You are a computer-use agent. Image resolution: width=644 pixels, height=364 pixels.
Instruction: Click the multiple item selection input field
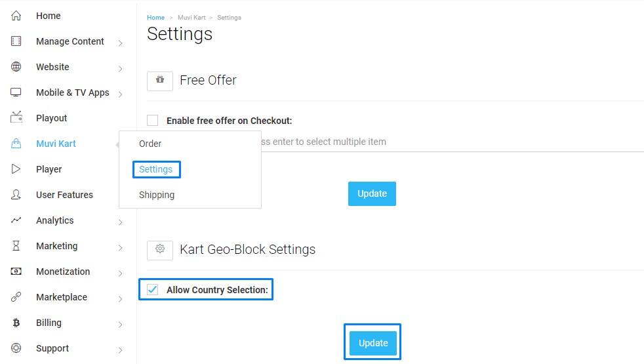coord(452,142)
